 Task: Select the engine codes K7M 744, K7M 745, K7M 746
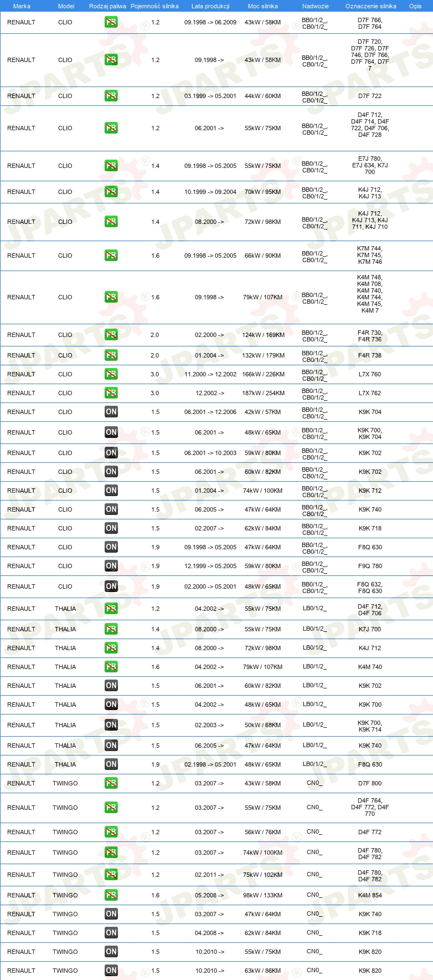[x=370, y=255]
